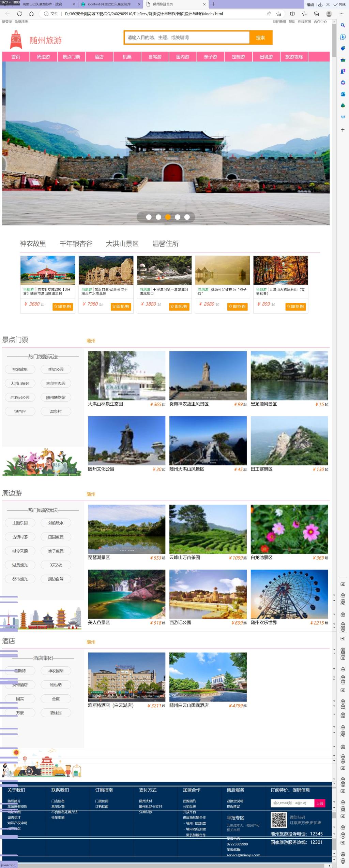This screenshot has width=349, height=868.
Task: Select the last carousel indicator dot
Action: (187, 217)
